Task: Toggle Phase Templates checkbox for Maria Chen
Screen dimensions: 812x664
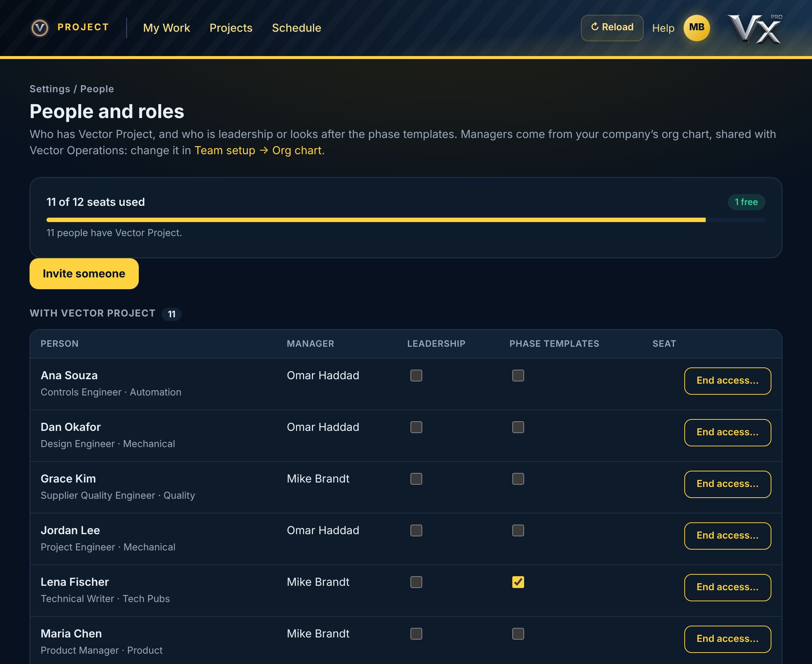Action: 518,633
